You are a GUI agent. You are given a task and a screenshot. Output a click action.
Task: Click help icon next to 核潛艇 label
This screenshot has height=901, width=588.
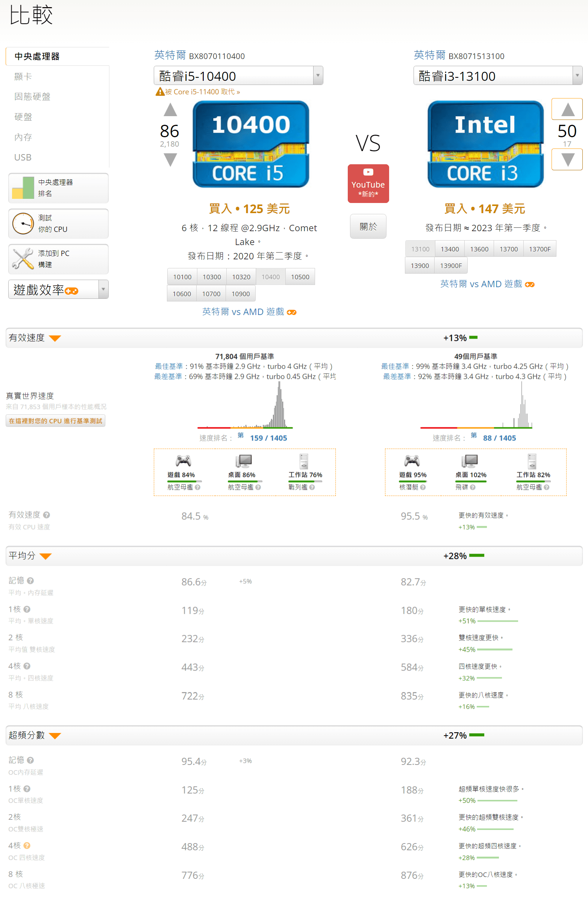click(423, 487)
